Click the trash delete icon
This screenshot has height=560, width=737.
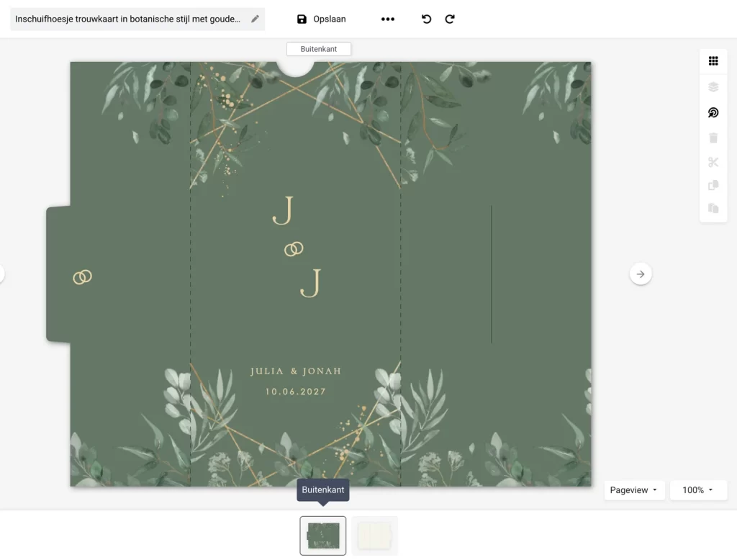point(713,138)
